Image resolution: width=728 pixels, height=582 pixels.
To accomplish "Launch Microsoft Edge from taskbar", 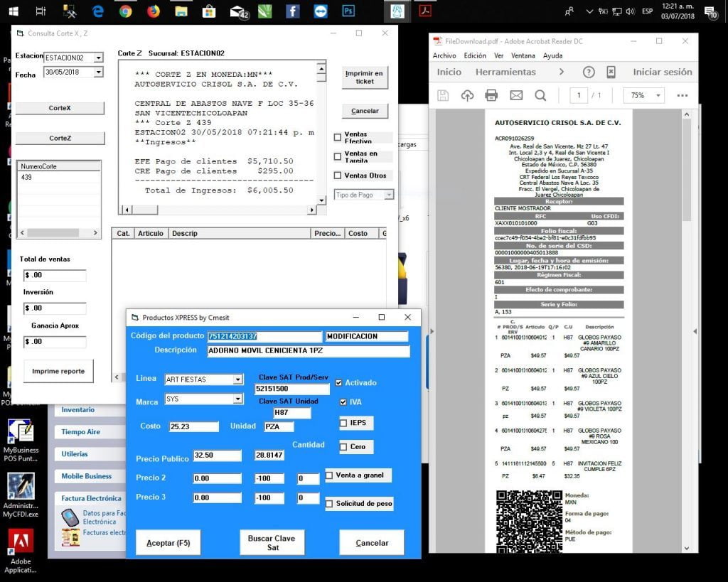I will [98, 11].
